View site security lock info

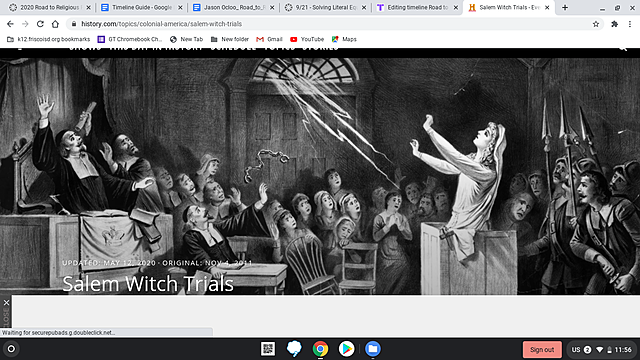pos(74,24)
